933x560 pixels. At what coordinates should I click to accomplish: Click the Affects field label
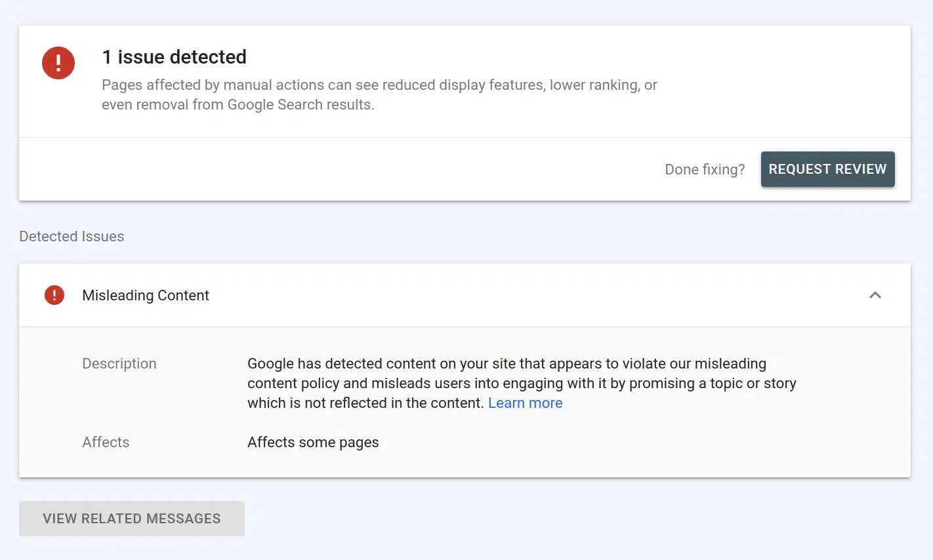point(106,442)
